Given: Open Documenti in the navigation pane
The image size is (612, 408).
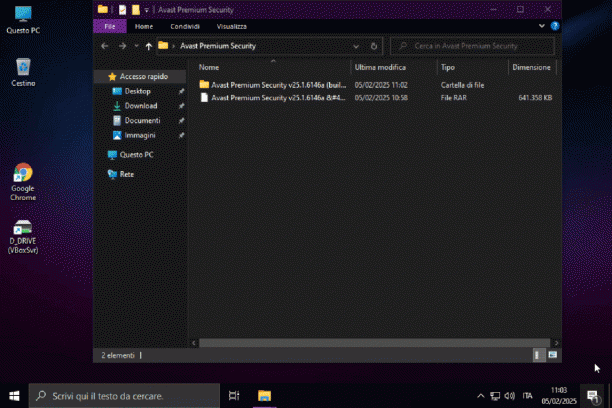Looking at the screenshot, I should [x=142, y=120].
